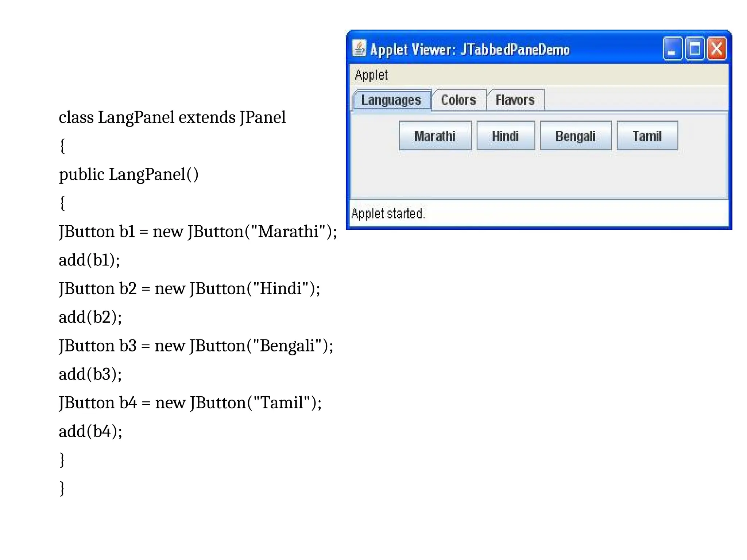Click the Marathi button
The height and width of the screenshot is (560, 747).
click(x=435, y=136)
